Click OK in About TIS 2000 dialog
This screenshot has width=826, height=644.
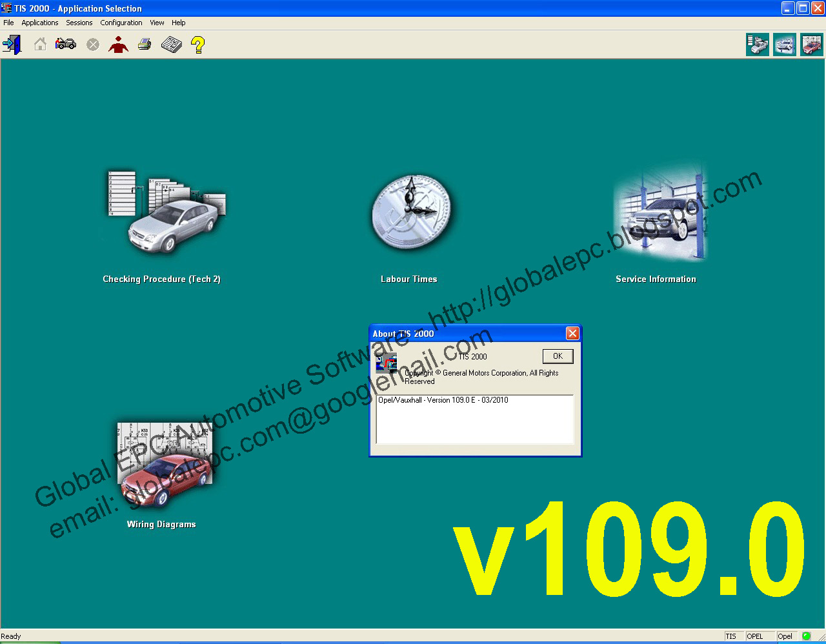click(x=558, y=356)
